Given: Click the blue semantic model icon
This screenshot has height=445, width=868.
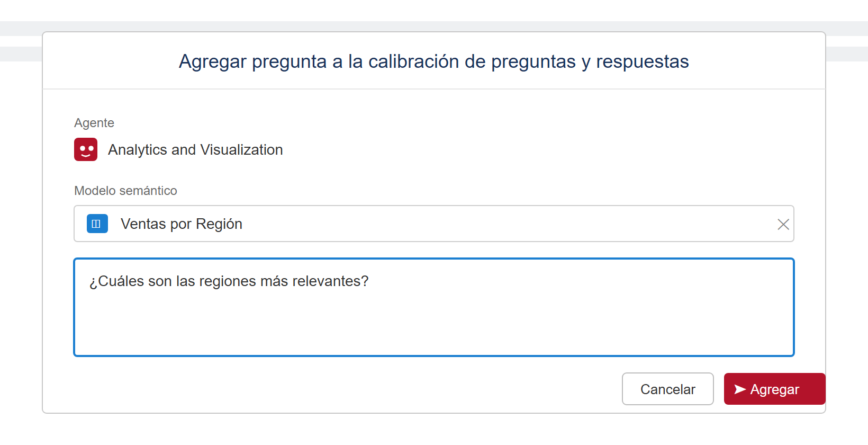Looking at the screenshot, I should pyautogui.click(x=97, y=224).
